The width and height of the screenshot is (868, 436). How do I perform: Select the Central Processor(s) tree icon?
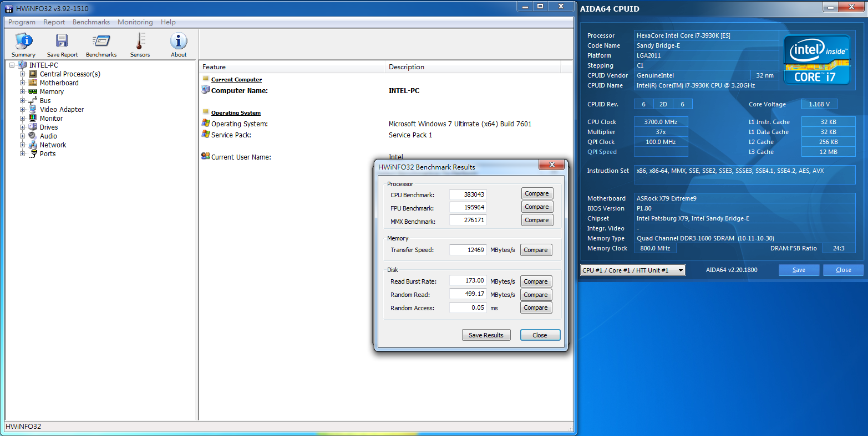pyautogui.click(x=33, y=74)
